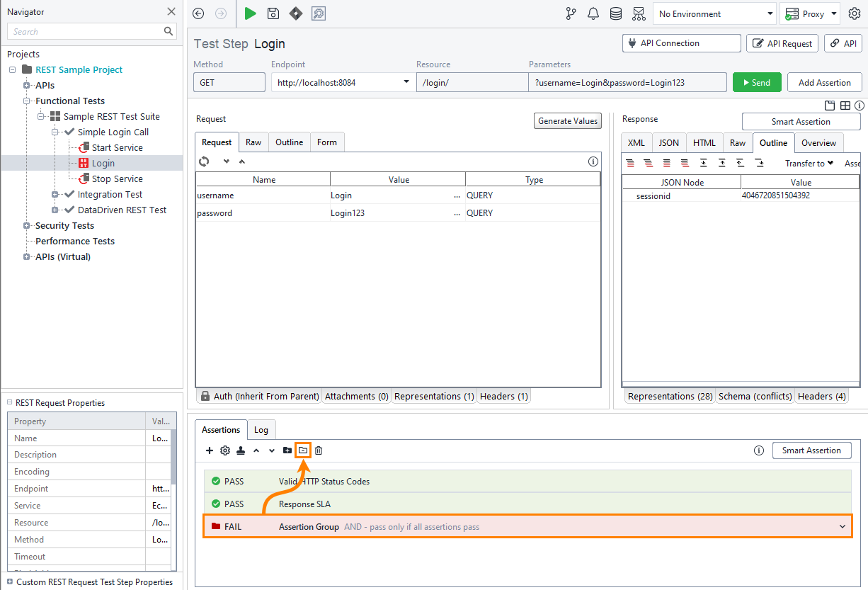Switch to the JSON response tab
Viewport: 868px width, 590px height.
(x=668, y=142)
